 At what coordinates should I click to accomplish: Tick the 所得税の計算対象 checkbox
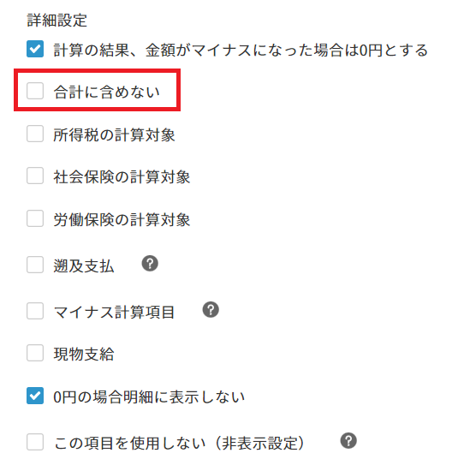tap(35, 134)
